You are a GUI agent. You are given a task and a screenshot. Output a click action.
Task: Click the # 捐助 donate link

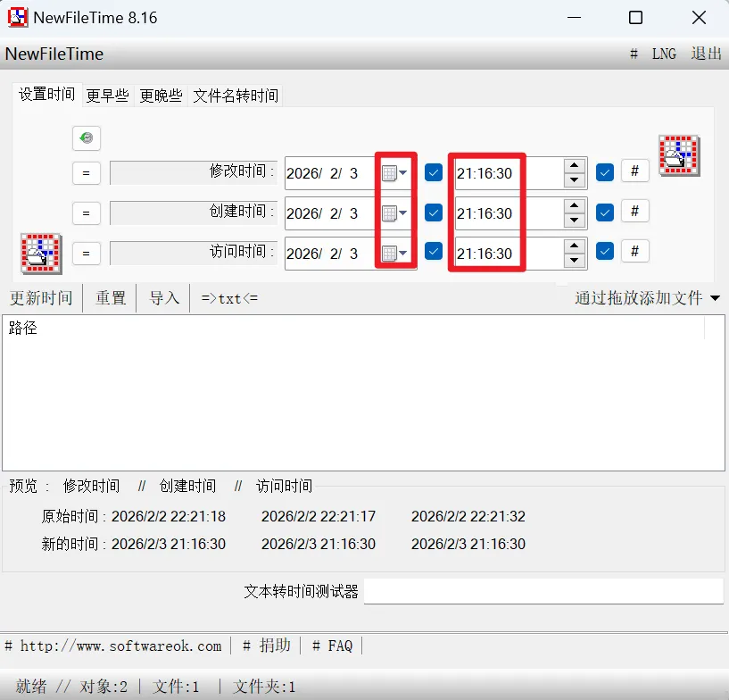coord(267,646)
